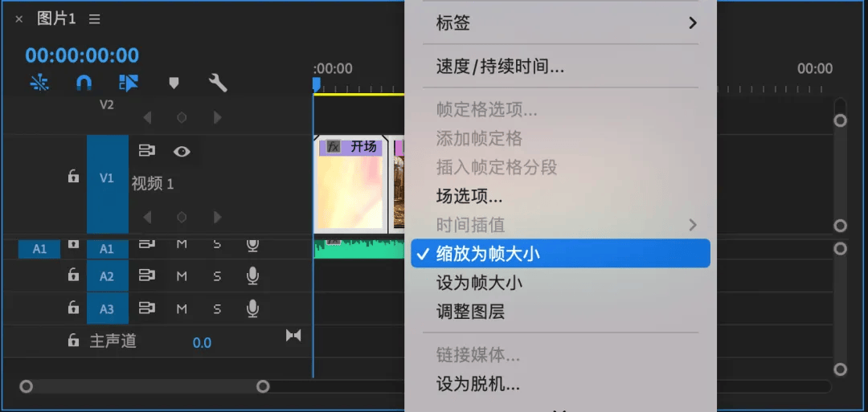
Task: Open timeline display settings wrench
Action: [x=217, y=83]
